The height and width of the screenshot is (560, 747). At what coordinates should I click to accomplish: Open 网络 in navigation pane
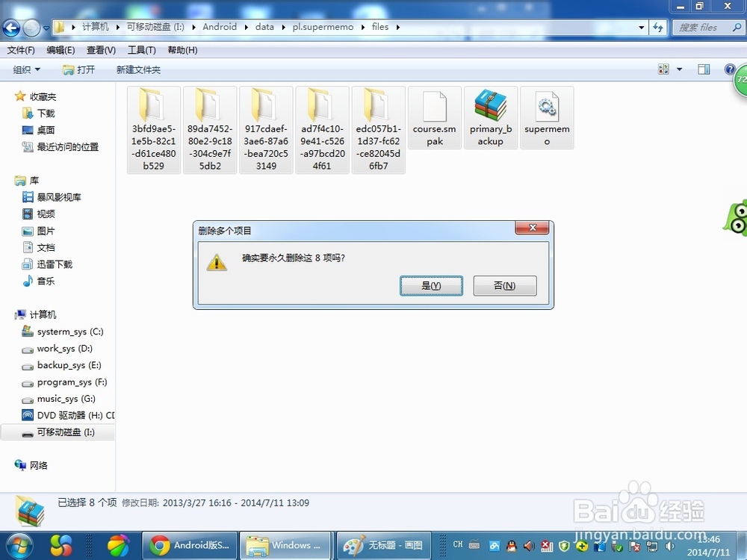(38, 465)
